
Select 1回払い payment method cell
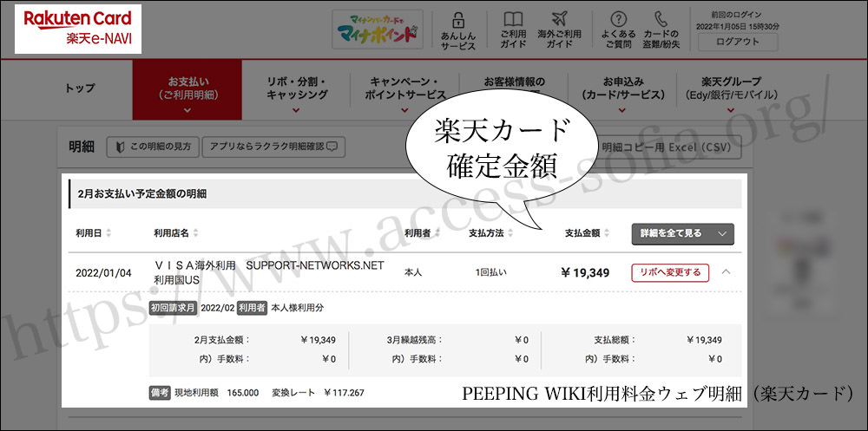(490, 273)
